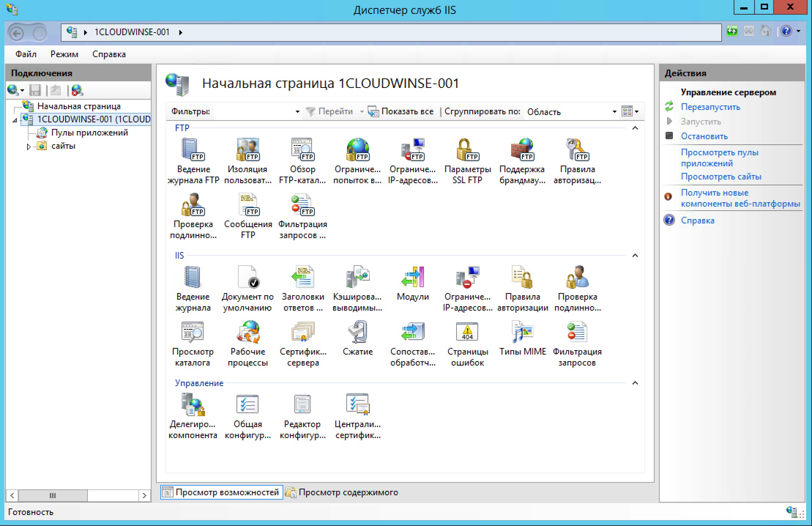Image resolution: width=812 pixels, height=526 pixels.
Task: Open the help dropdown icon in top bar
Action: (791, 31)
